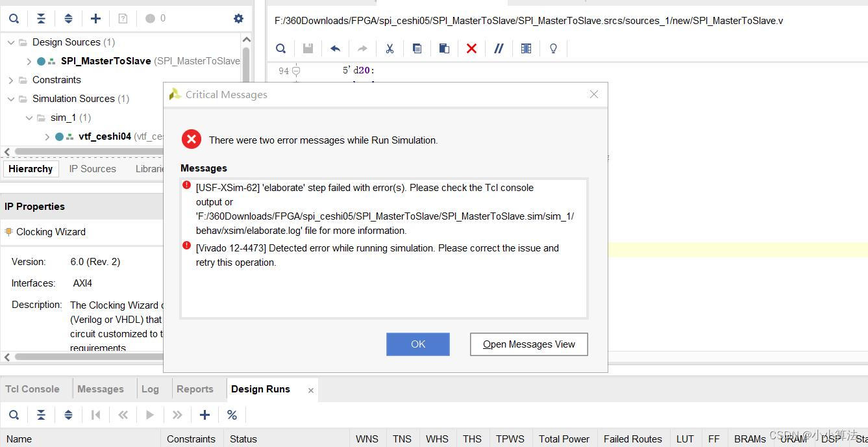Screen dimensions: 868x447
Task: Switch to the Libraries tab
Action: click(x=150, y=169)
